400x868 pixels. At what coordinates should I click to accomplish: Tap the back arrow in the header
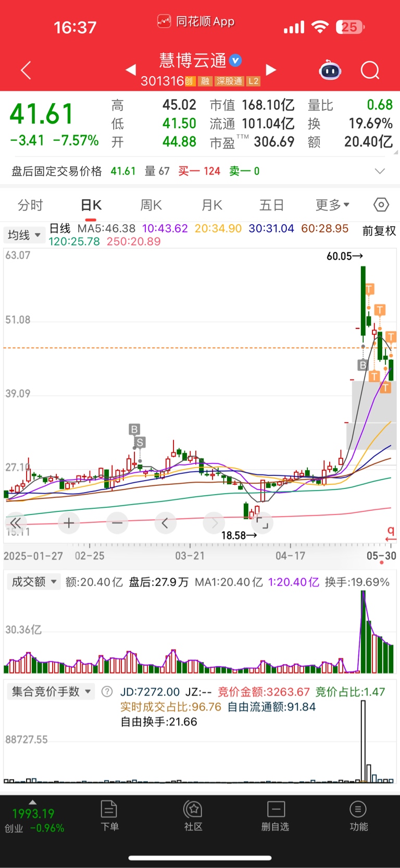point(26,70)
